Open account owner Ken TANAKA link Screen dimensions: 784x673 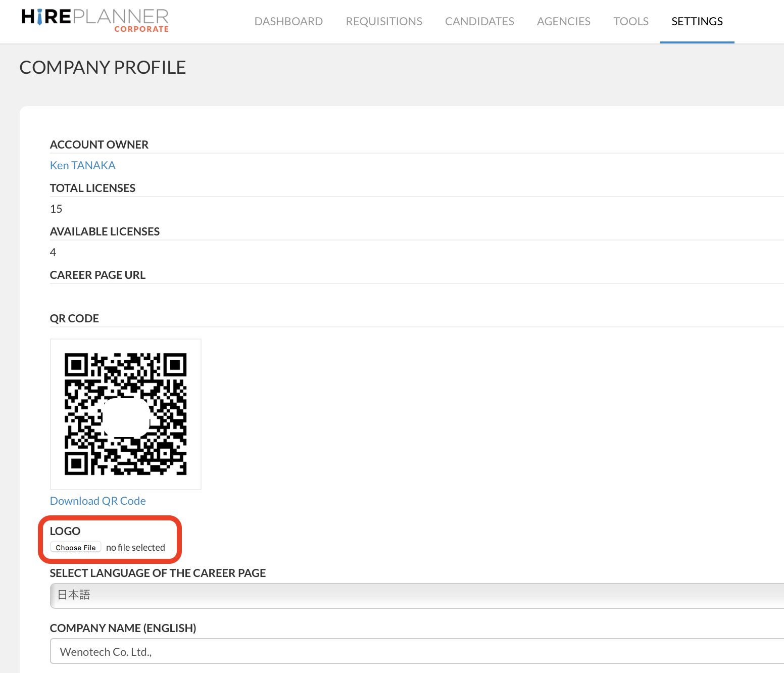pos(83,165)
